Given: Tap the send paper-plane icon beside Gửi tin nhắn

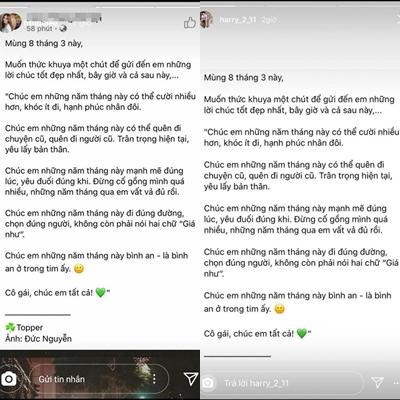Looking at the screenshot, I should tap(190, 379).
